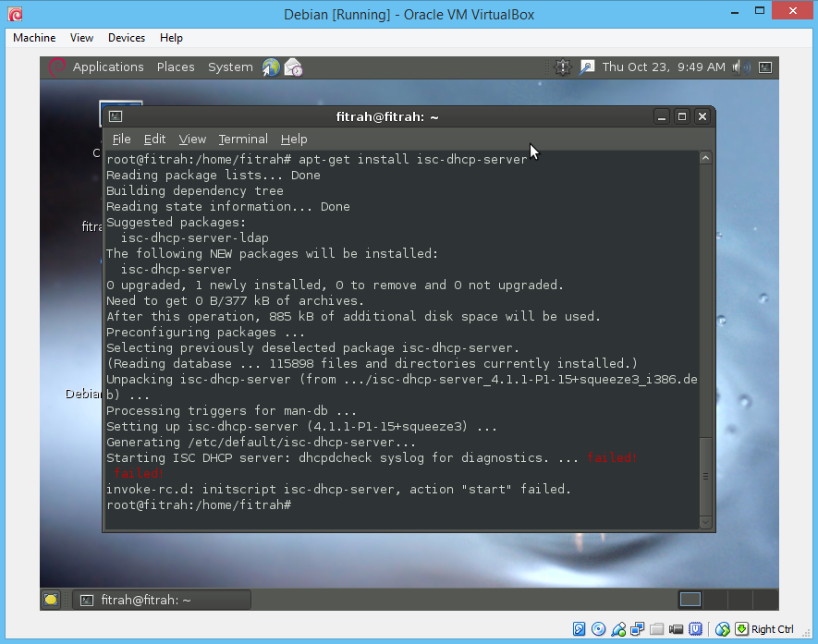Minimize the fitrah@fitrah terminal window
Image resolution: width=818 pixels, height=644 pixels.
click(x=662, y=116)
